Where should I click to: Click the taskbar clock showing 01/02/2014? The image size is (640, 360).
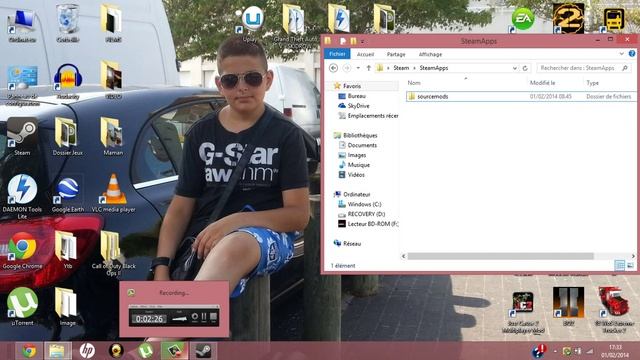tap(615, 351)
